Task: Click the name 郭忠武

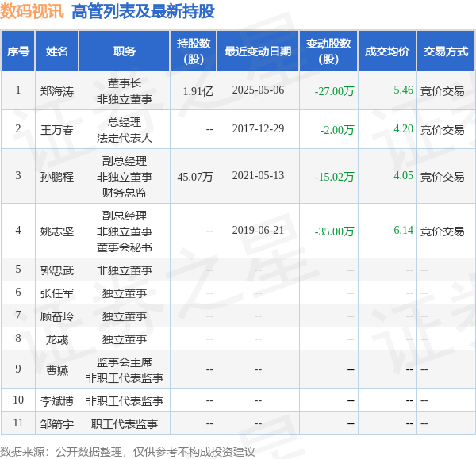Action: (x=57, y=270)
